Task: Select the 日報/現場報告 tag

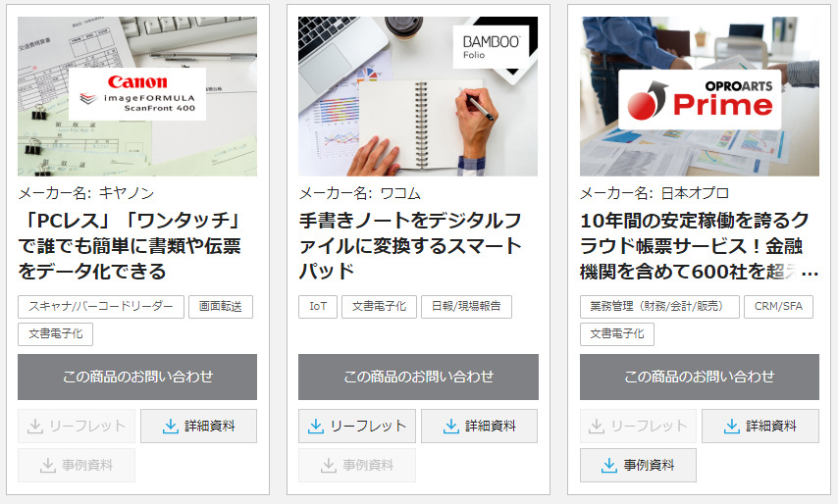Action: pos(466,307)
